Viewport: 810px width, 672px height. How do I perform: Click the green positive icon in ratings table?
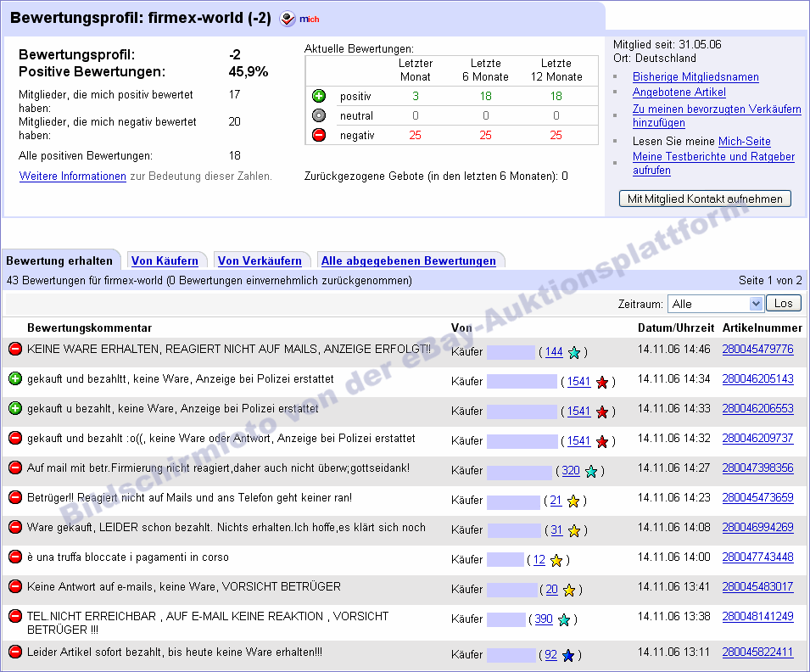[x=319, y=96]
